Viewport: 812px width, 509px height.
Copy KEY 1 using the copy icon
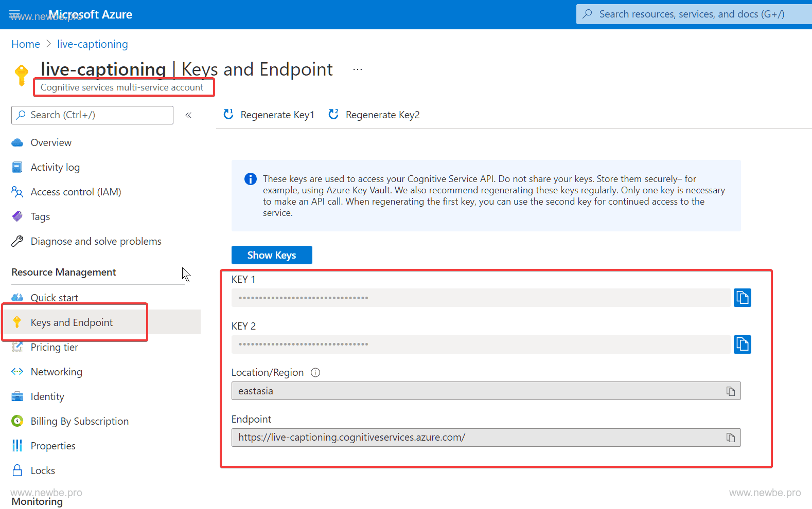click(x=742, y=298)
